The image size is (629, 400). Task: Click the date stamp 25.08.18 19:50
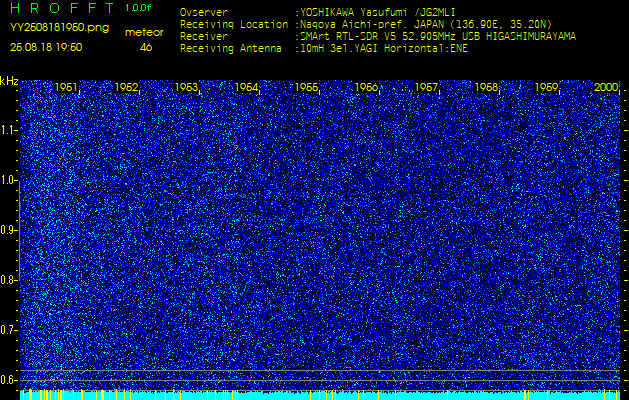[x=46, y=47]
